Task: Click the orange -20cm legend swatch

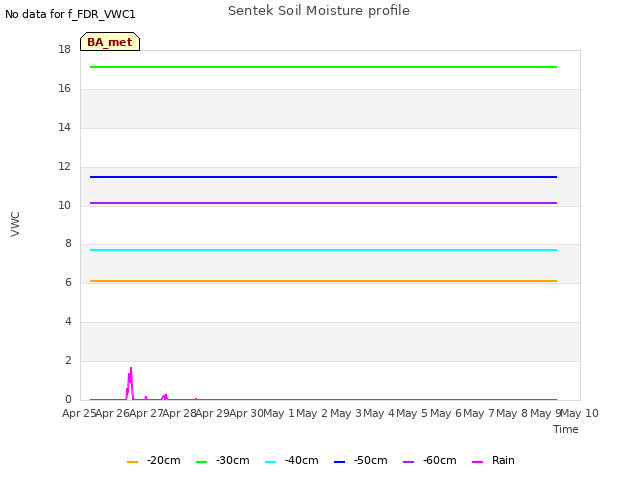Action: [132, 462]
